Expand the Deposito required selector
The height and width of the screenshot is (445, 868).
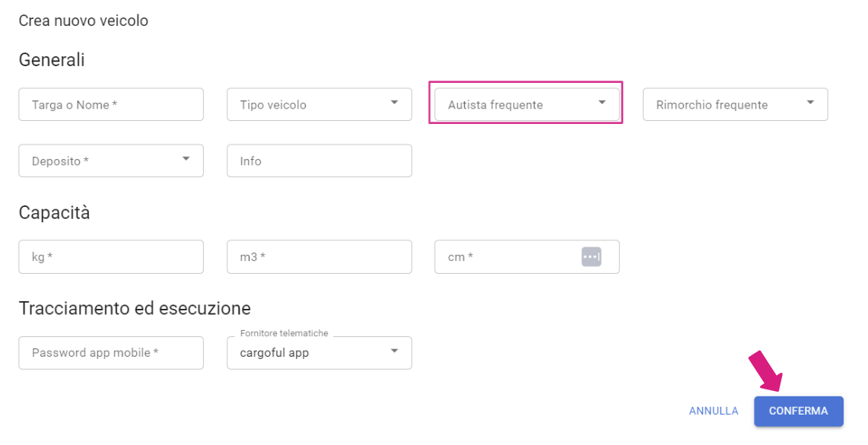(x=111, y=161)
